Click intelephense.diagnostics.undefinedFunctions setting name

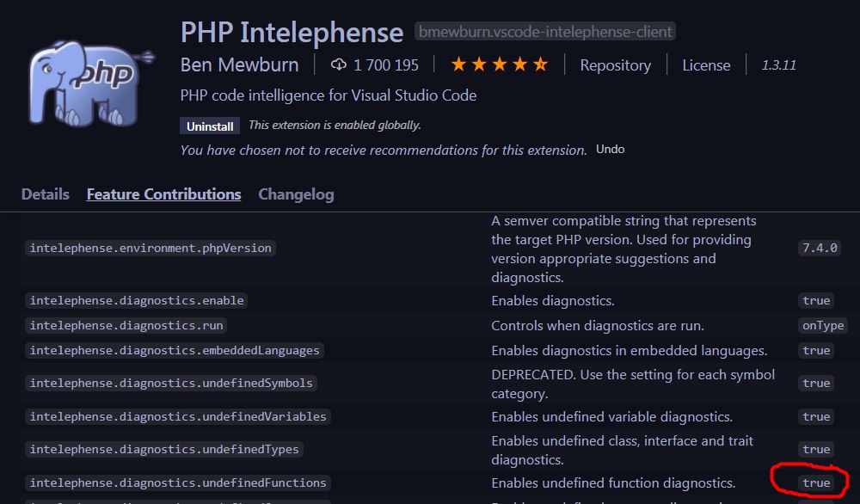(x=178, y=482)
